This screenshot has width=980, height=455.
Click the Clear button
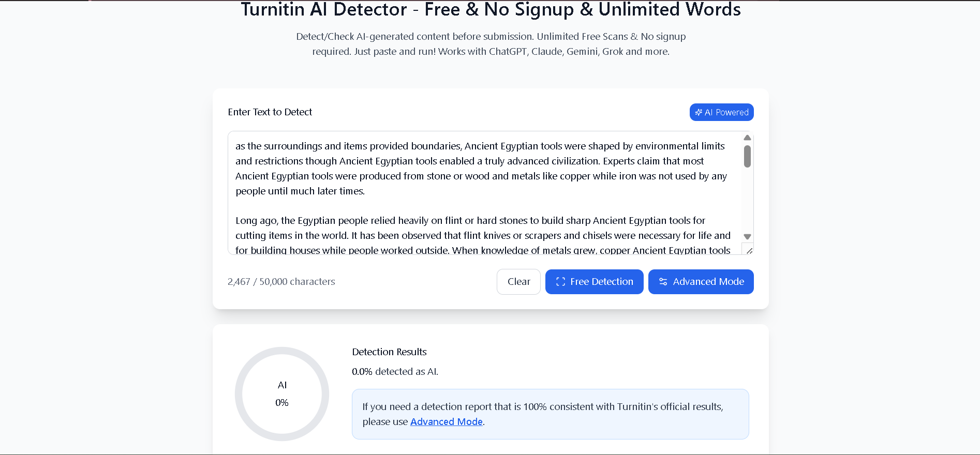point(518,282)
